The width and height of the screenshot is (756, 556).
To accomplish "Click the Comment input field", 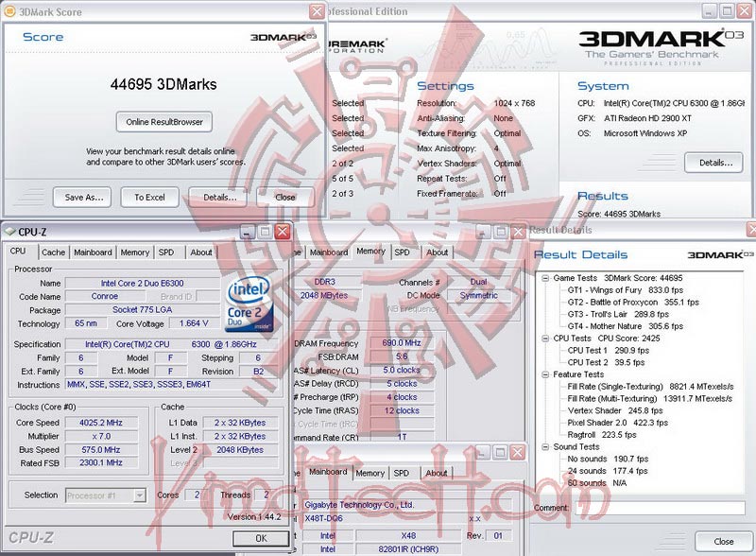I will (x=660, y=508).
